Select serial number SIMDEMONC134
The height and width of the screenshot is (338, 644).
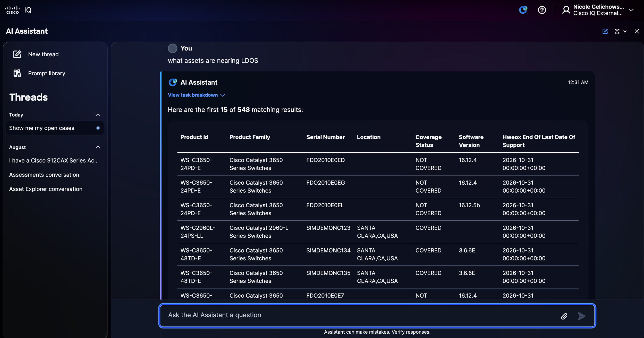point(328,251)
